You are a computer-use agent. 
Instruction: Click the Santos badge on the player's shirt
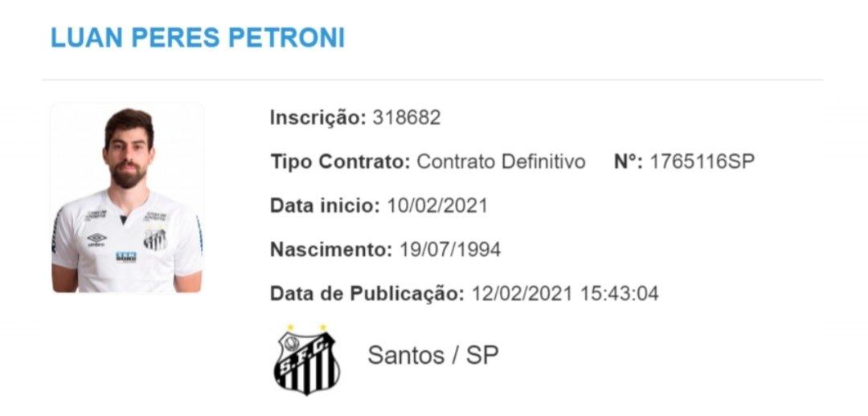tap(155, 239)
